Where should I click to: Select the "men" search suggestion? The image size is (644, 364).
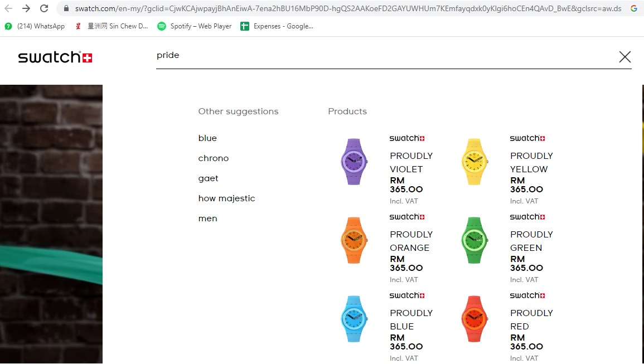click(208, 219)
